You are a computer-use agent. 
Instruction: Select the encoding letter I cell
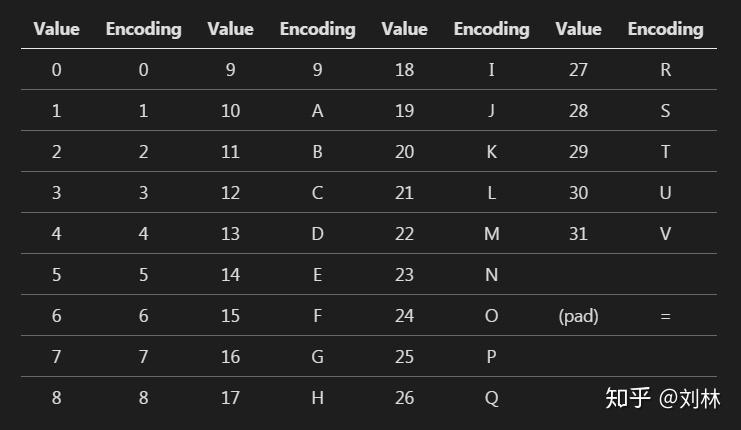(x=491, y=70)
